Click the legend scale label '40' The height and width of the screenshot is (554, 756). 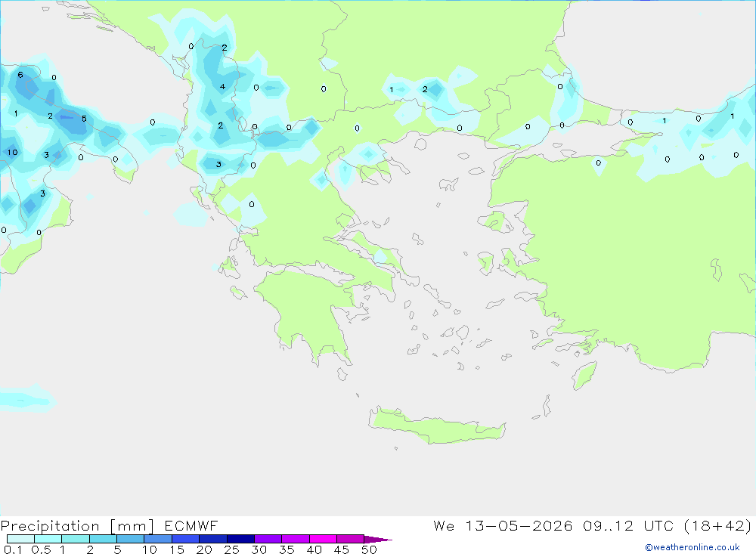(x=314, y=549)
